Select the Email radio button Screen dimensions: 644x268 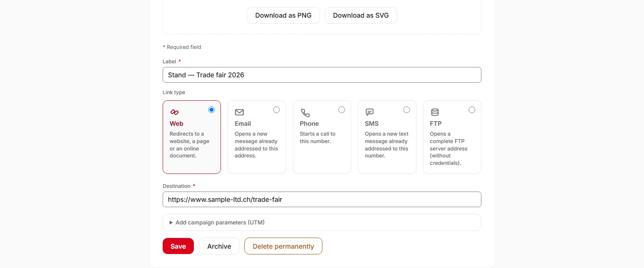pyautogui.click(x=276, y=110)
